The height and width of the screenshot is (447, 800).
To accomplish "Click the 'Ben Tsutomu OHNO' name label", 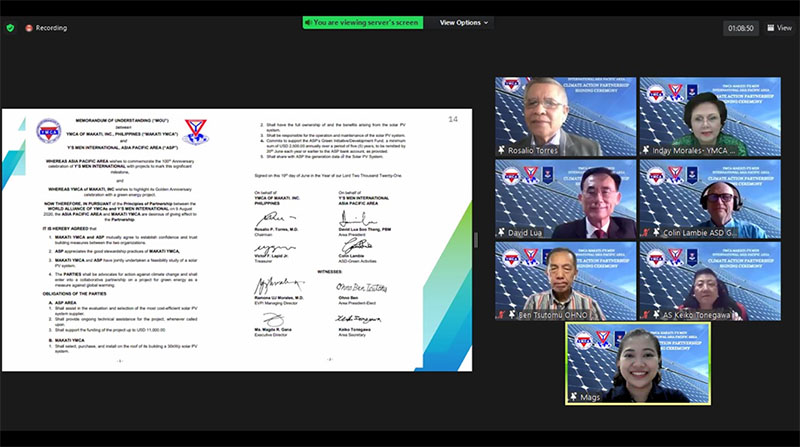I will pos(553,315).
